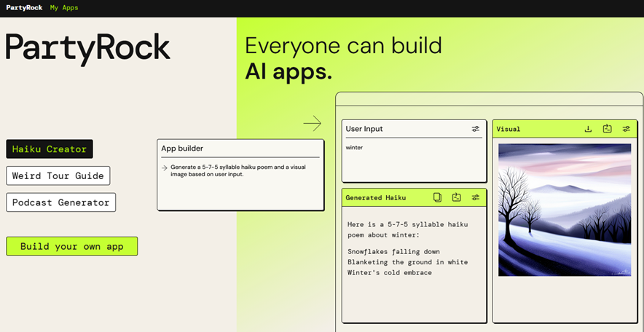Click the User Input panel title
Viewport: 644px width, 332px height.
pyautogui.click(x=364, y=129)
